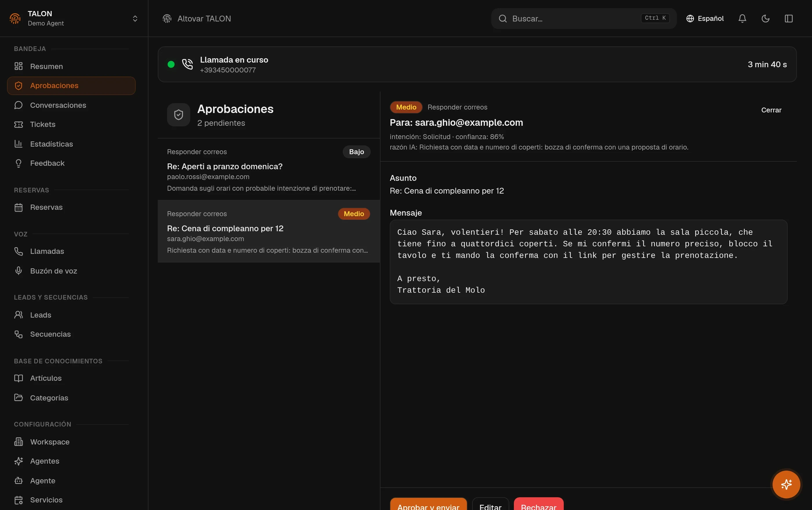
Task: Toggle the sidebar panel layout icon
Action: click(x=789, y=19)
